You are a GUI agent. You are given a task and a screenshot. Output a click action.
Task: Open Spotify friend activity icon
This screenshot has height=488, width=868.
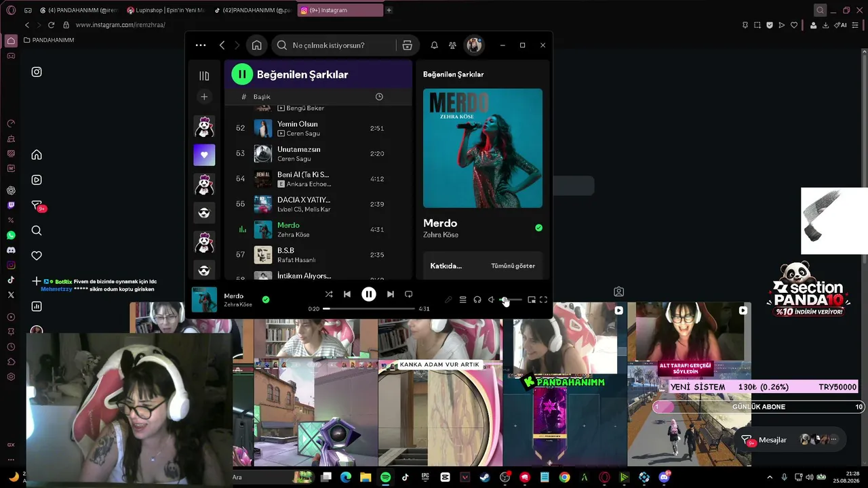pos(452,45)
